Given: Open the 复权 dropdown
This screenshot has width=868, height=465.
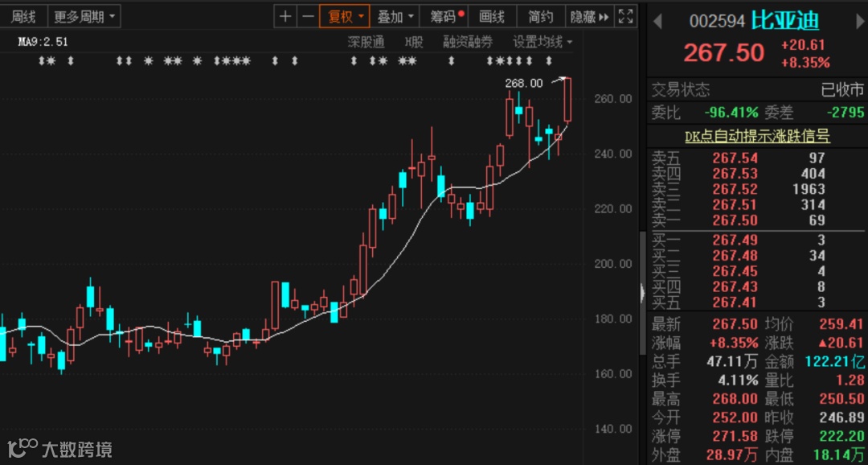Looking at the screenshot, I should point(346,17).
